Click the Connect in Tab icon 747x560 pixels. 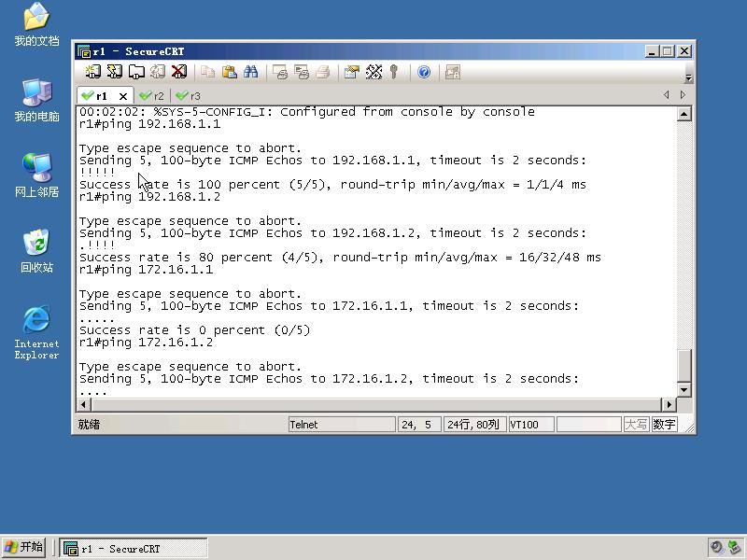point(136,72)
